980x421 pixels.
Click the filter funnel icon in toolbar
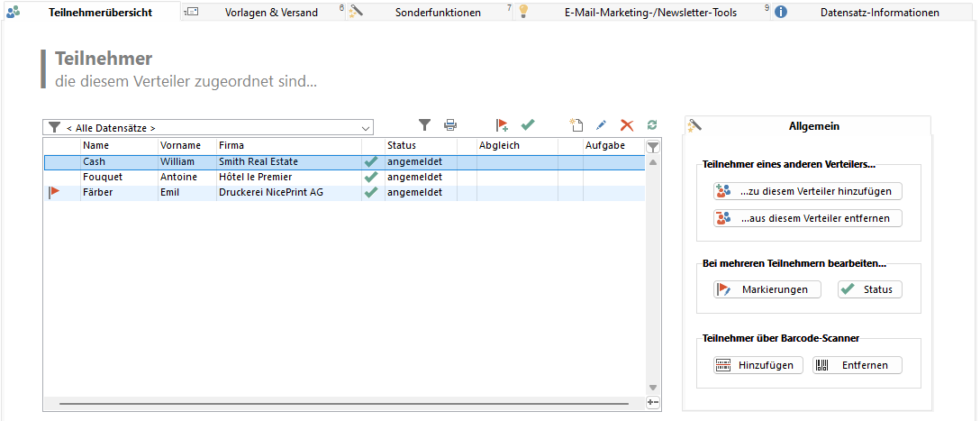(425, 126)
